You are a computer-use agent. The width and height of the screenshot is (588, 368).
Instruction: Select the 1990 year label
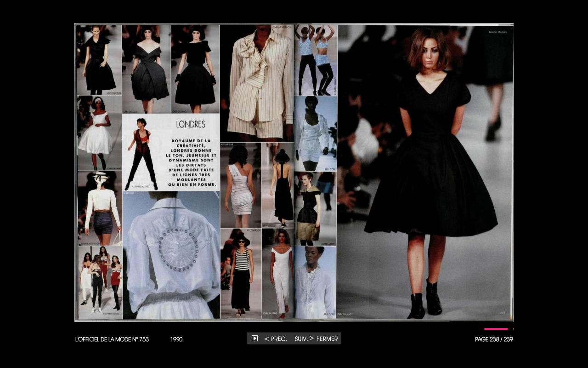coord(176,339)
